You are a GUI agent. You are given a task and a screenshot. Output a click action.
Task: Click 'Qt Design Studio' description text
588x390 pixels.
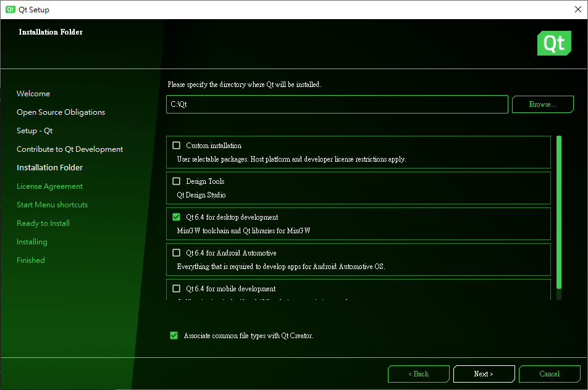click(201, 195)
